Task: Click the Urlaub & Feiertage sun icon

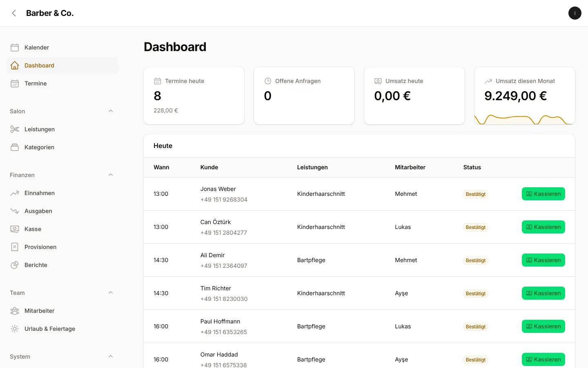Action: 15,329
